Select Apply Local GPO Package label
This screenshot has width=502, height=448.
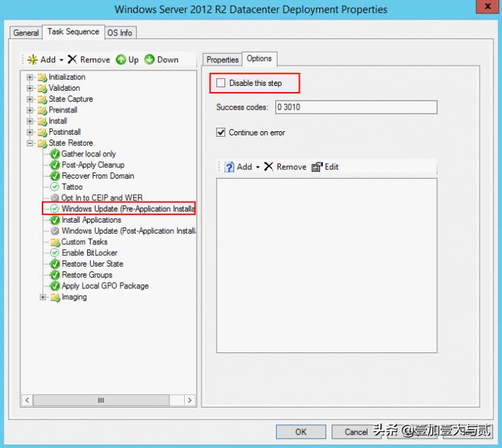(x=105, y=286)
